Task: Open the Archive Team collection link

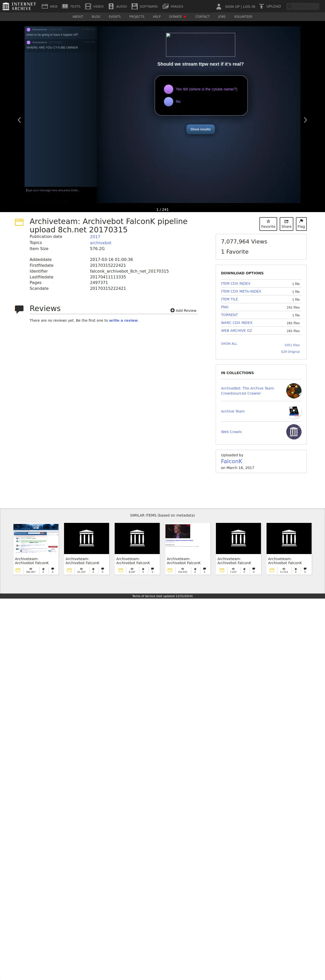Action: coord(233,411)
